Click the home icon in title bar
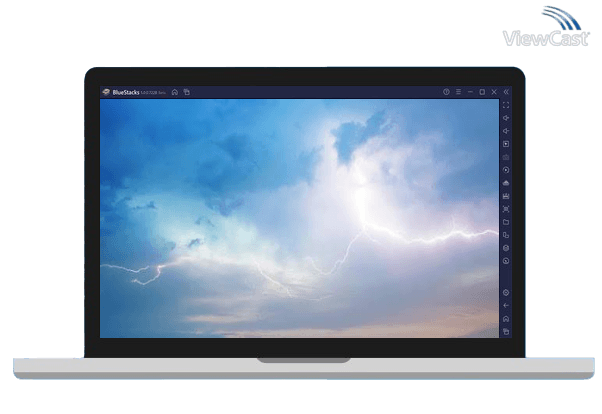Image resolution: width=602 pixels, height=414 pixels. [x=175, y=92]
